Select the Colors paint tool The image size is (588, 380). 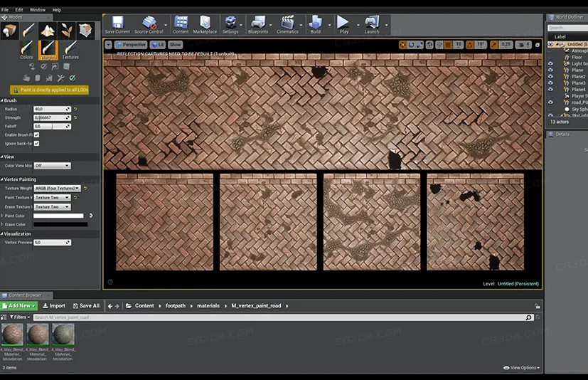[26, 51]
